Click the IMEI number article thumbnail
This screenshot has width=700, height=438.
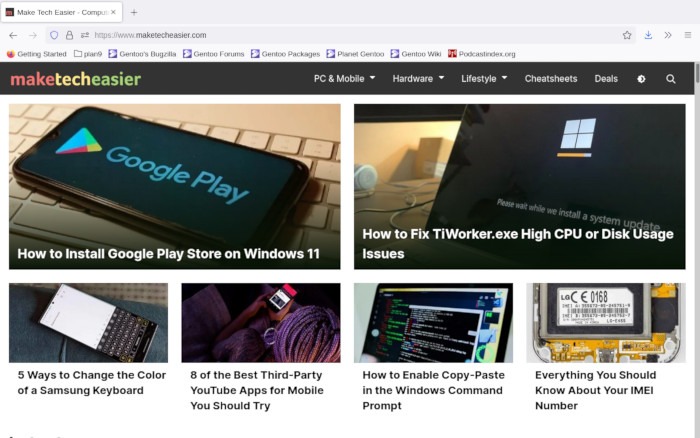[606, 322]
